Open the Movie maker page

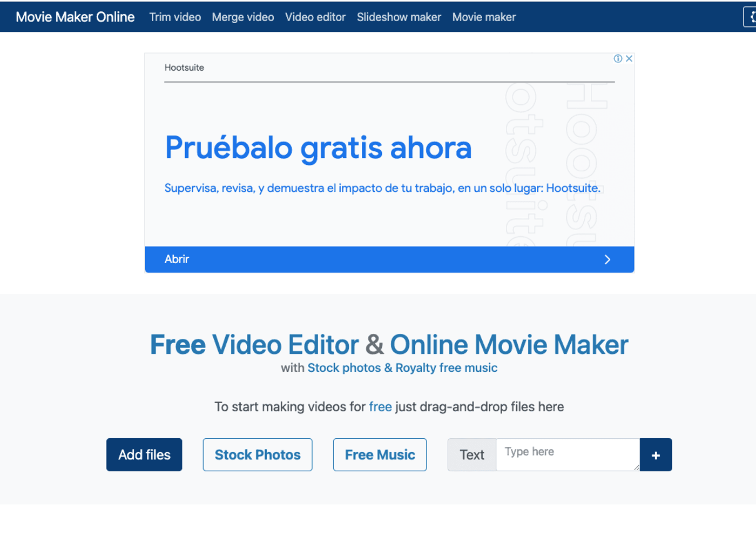click(x=484, y=17)
